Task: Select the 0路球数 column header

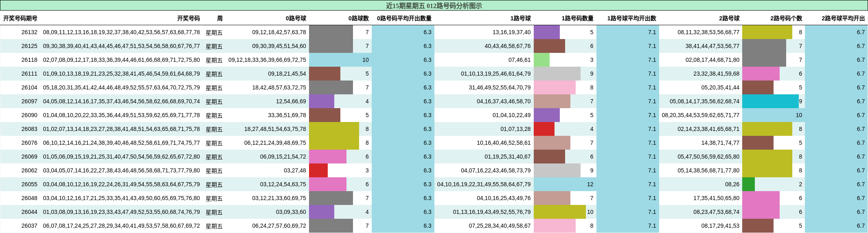Action: (359, 18)
